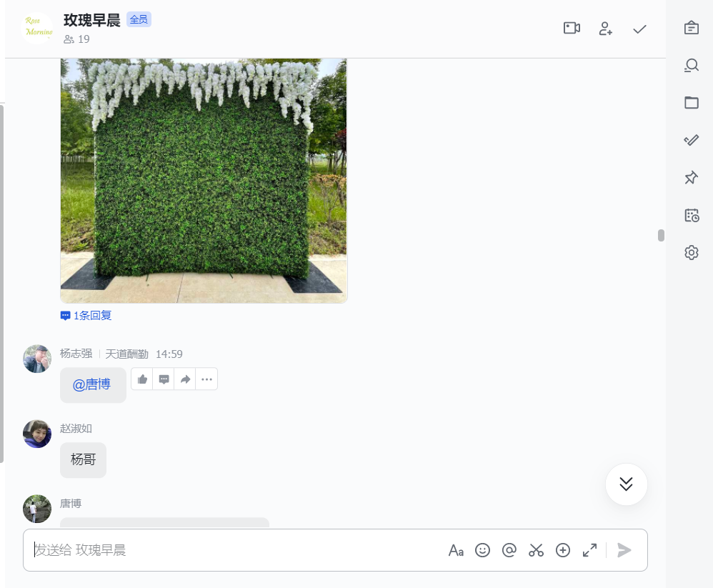Viewport: 713px width, 588px height.
Task: Like the @唐博 message with the thumbs up
Action: pos(142,379)
